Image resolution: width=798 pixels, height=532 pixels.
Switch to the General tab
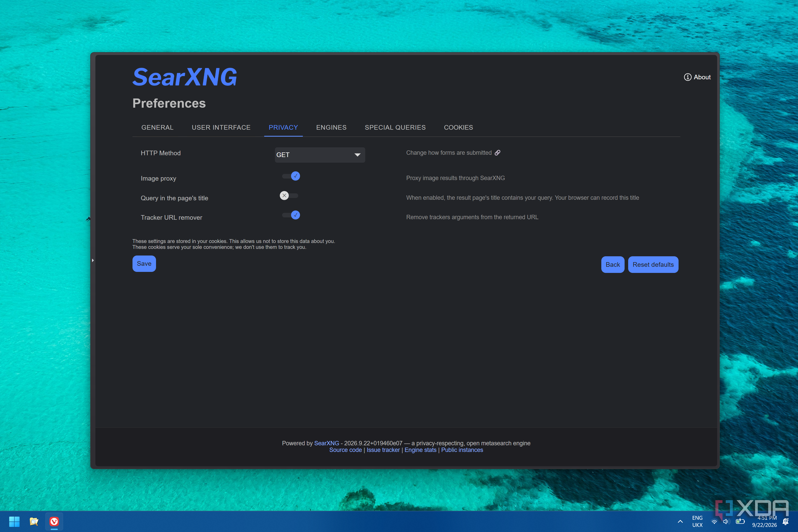(x=158, y=128)
